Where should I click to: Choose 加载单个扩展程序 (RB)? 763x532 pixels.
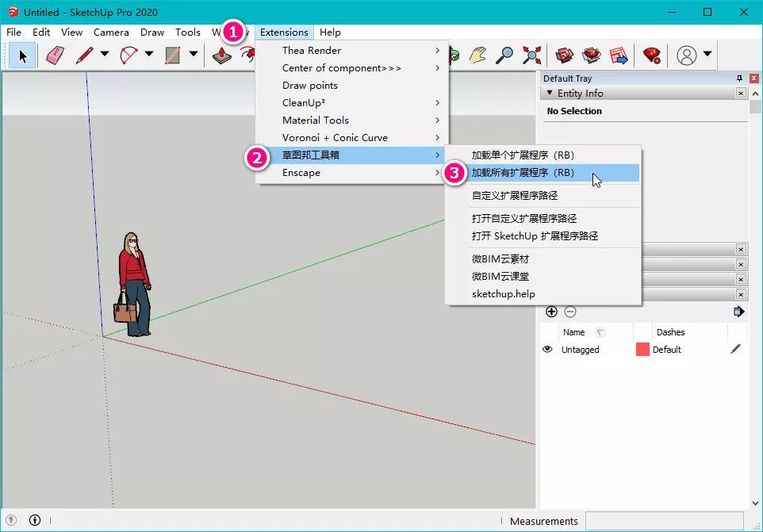pyautogui.click(x=543, y=155)
